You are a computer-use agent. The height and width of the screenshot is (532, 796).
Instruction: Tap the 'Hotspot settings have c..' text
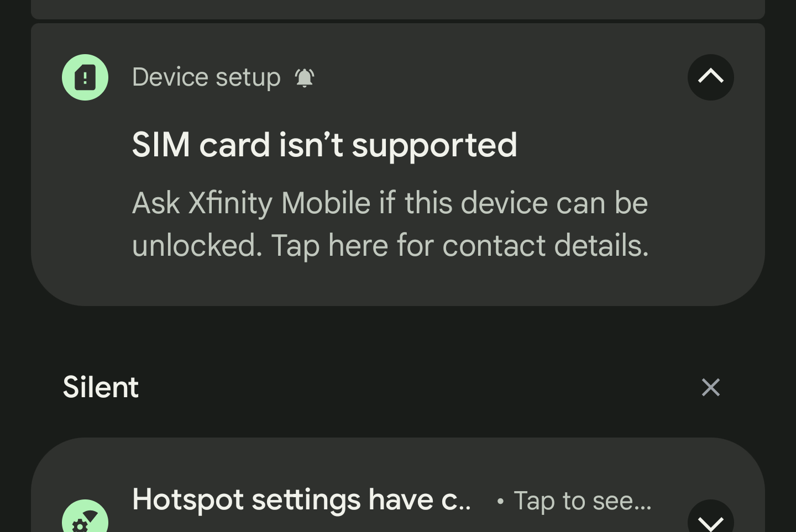[x=301, y=499]
